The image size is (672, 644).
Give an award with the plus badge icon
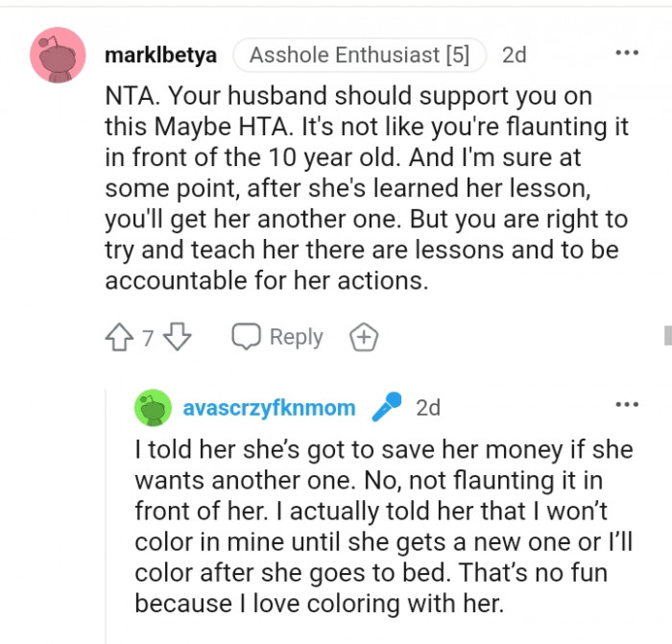364,337
